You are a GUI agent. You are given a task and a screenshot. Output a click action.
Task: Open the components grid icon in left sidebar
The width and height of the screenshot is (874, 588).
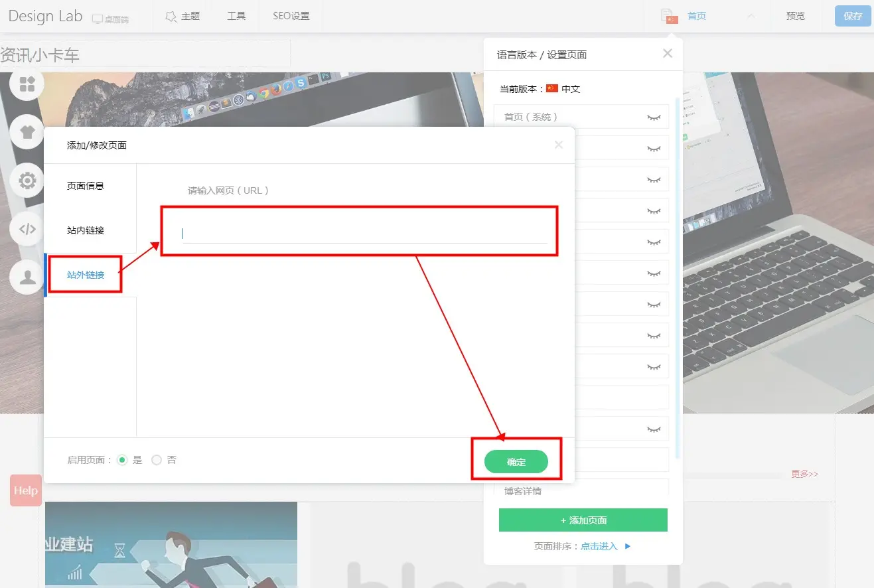(x=27, y=84)
